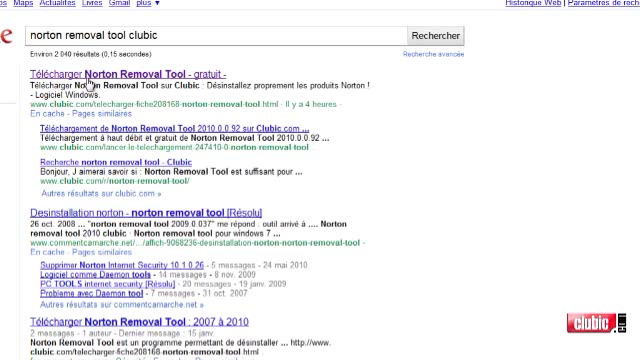
Task: Open Probleme avec Daemon tool thread
Action: (91, 293)
